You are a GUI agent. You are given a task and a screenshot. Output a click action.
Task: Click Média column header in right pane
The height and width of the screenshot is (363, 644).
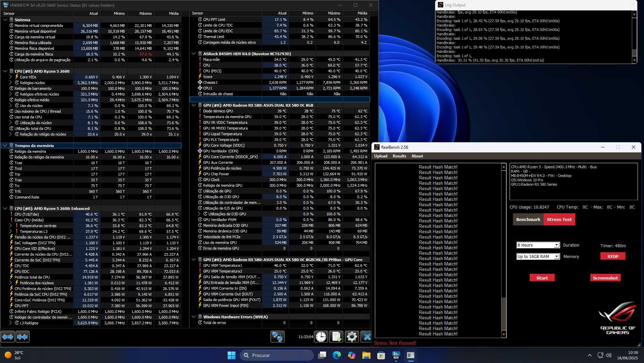coord(356,13)
